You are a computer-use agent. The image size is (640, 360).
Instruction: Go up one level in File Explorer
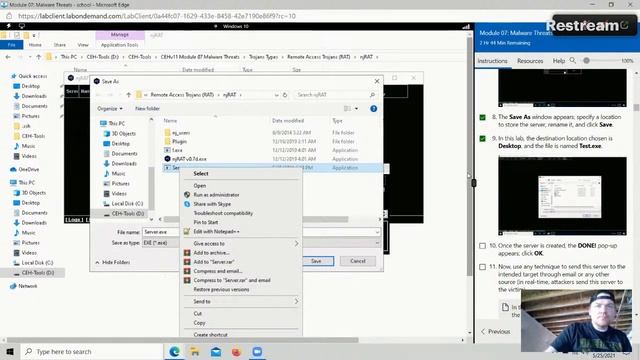pyautogui.click(x=38, y=57)
